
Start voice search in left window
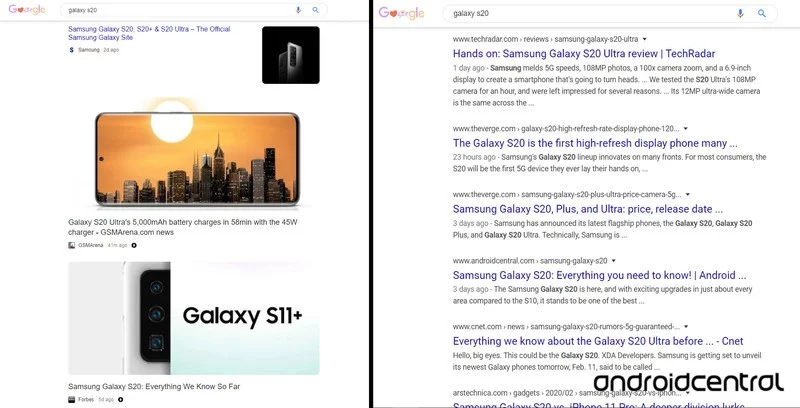click(x=298, y=10)
